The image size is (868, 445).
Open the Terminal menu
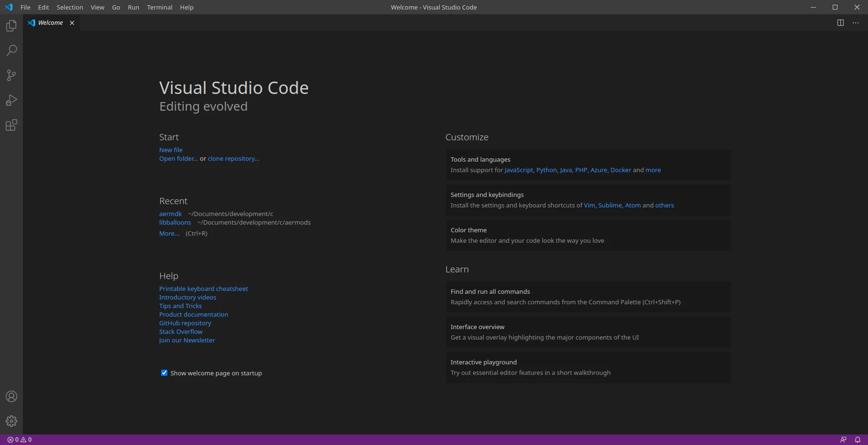coord(159,7)
